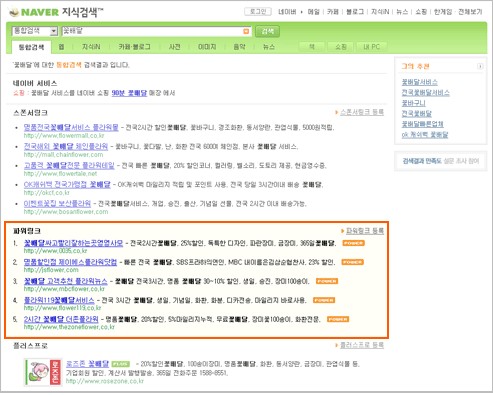Open the 로즈존 cartoon thumbnail image

[x=43, y=372]
